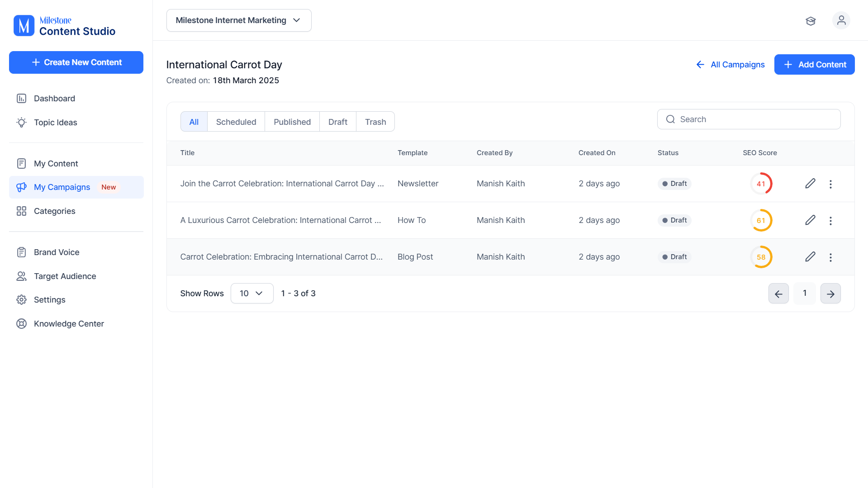Open the Milestone Internet Marketing account dropdown
The image size is (868, 488).
(x=239, y=20)
